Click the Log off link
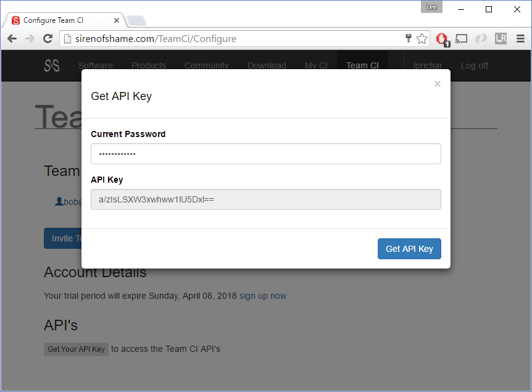Viewport: 532px width, 392px height. pos(474,65)
